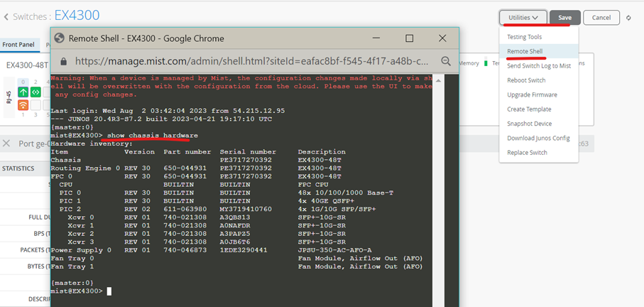Click scrollbar up arrow in shell window
The image size is (644, 307).
(x=437, y=80)
